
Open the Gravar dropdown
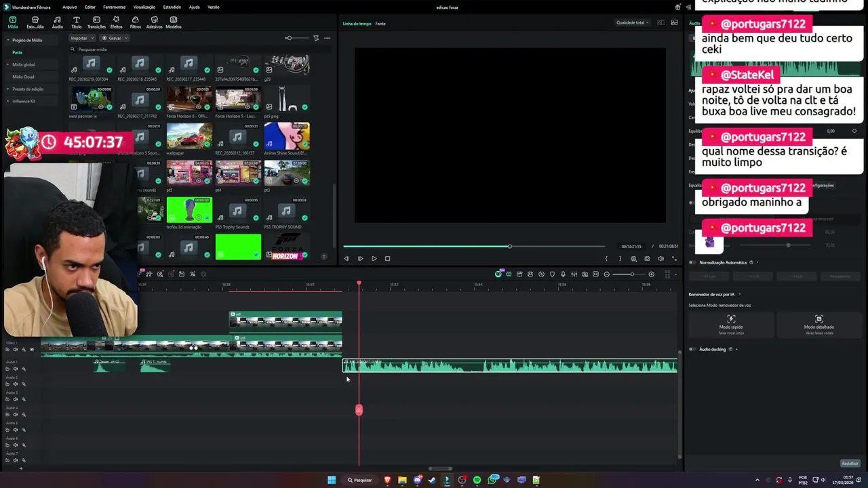tap(115, 38)
